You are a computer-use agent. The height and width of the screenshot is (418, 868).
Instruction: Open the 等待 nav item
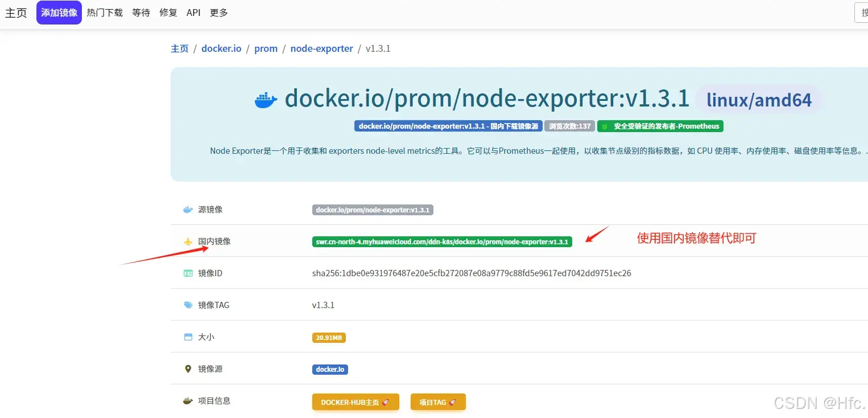[x=141, y=13]
